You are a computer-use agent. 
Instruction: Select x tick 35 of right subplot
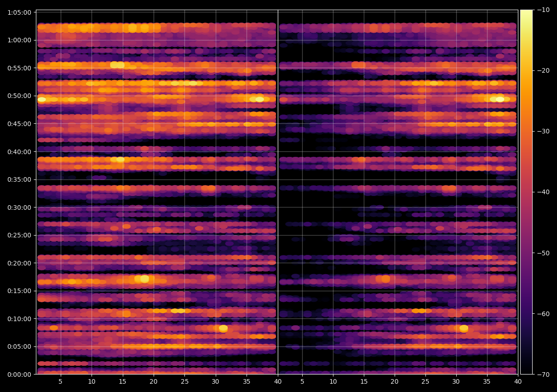click(x=487, y=382)
